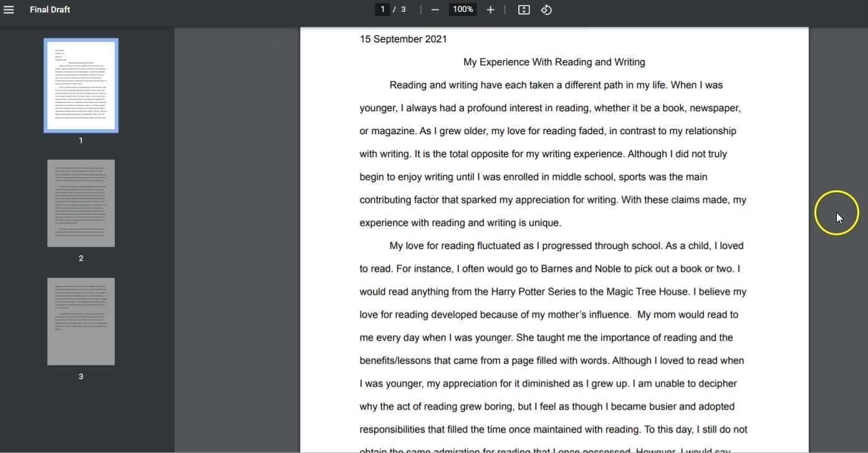
Task: Click the "3" label below its thumbnail
Action: point(80,376)
